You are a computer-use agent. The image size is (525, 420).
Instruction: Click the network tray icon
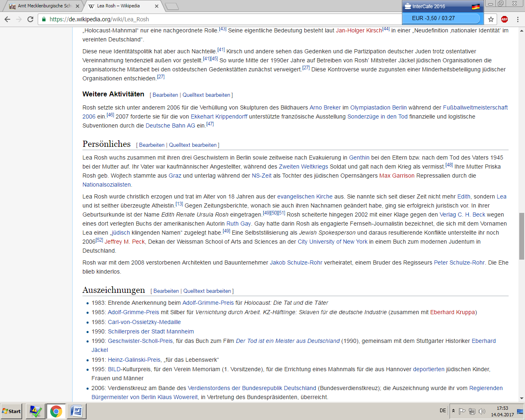click(x=472, y=411)
